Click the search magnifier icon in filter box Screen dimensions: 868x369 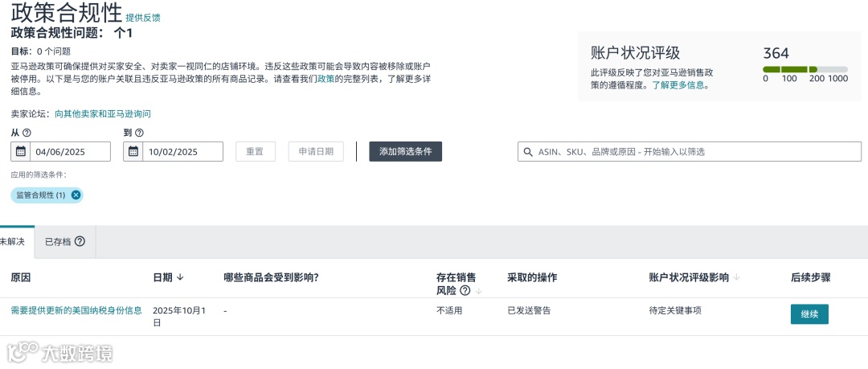528,152
